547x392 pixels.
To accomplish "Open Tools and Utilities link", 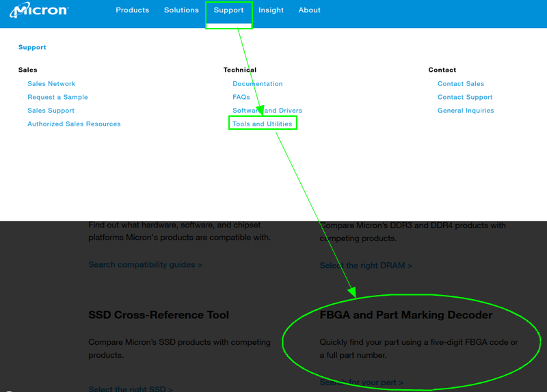I will 263,124.
